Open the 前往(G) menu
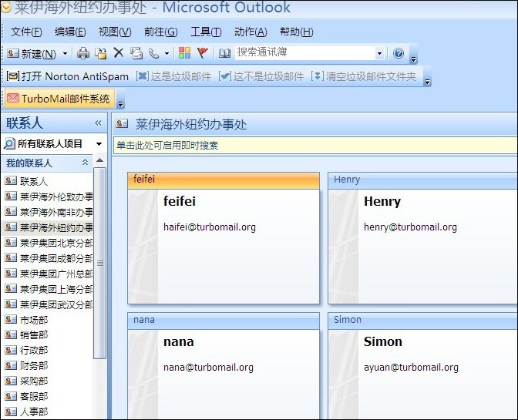This screenshot has height=420, width=518. [x=161, y=32]
